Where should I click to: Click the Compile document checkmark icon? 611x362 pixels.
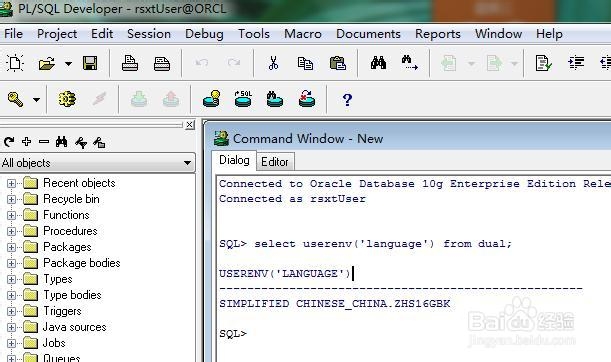click(544, 63)
